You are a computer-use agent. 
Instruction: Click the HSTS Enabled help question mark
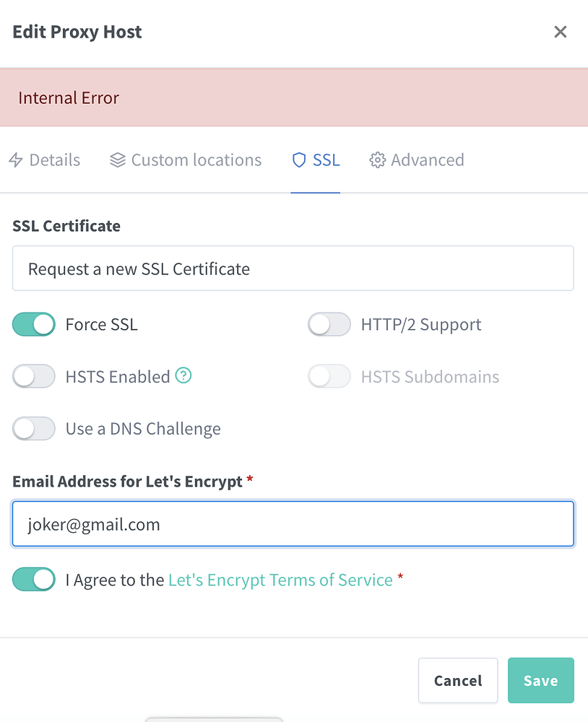coord(183,375)
